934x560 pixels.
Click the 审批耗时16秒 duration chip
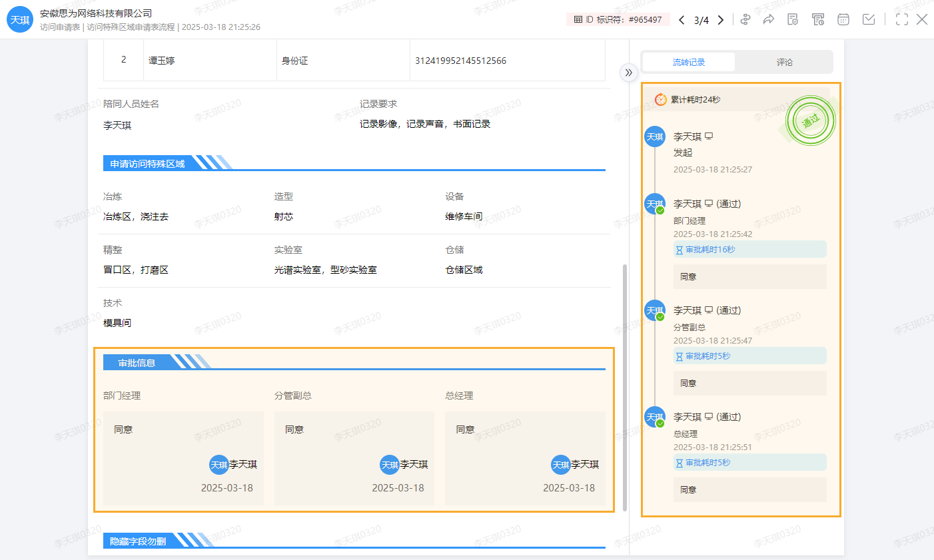point(749,249)
